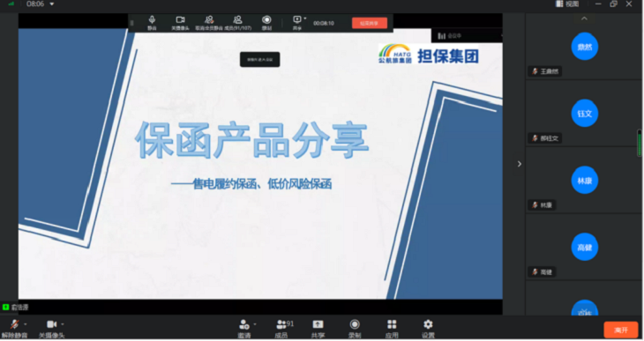
Task: Open the 应用 apps grid icon
Action: tap(392, 324)
